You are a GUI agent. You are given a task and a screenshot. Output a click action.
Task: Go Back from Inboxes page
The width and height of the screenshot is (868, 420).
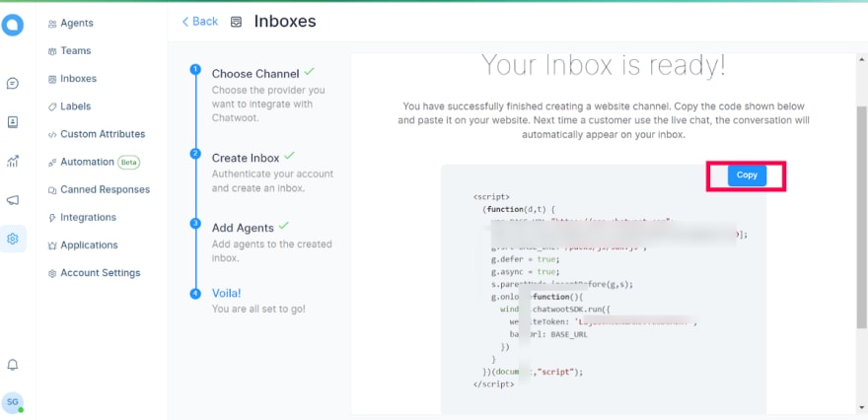pos(200,22)
